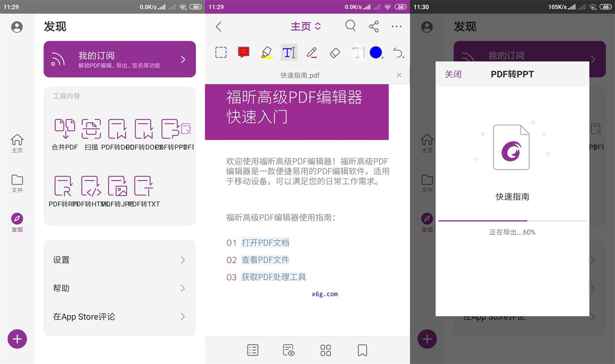Expand the 帮助 help entry

[119, 288]
